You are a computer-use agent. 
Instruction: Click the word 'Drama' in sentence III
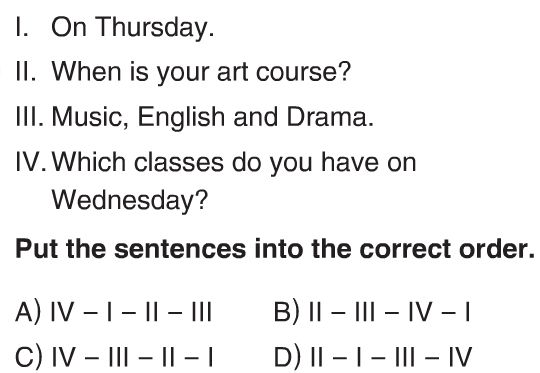[327, 117]
